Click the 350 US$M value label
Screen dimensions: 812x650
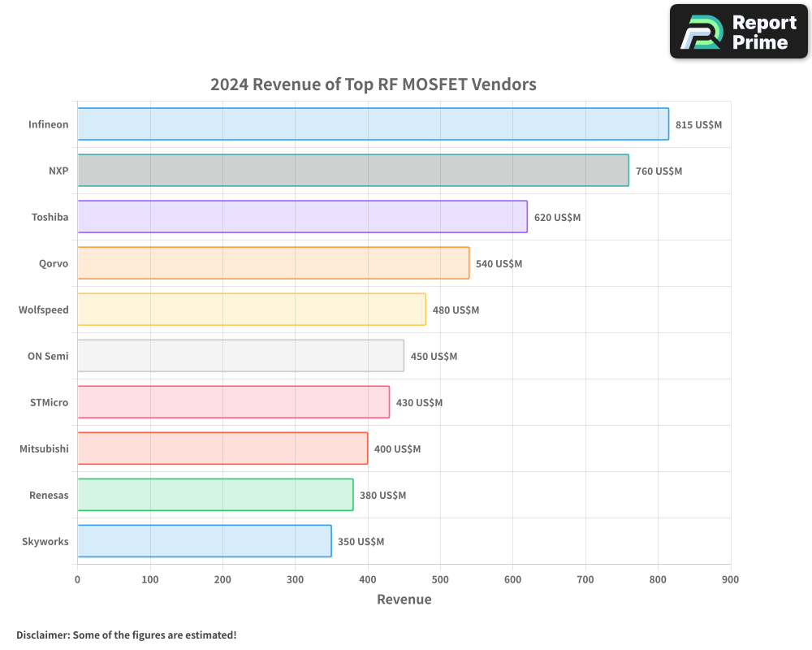coord(361,541)
